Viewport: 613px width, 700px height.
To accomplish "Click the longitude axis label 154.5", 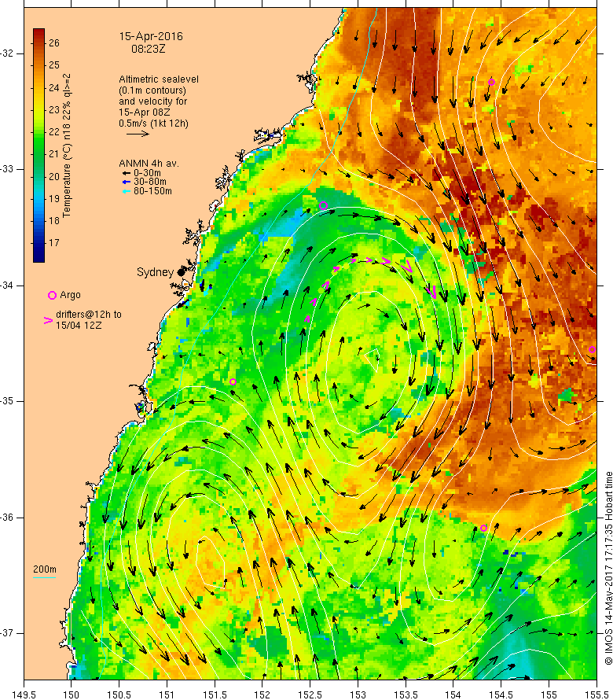I will 501,694.
